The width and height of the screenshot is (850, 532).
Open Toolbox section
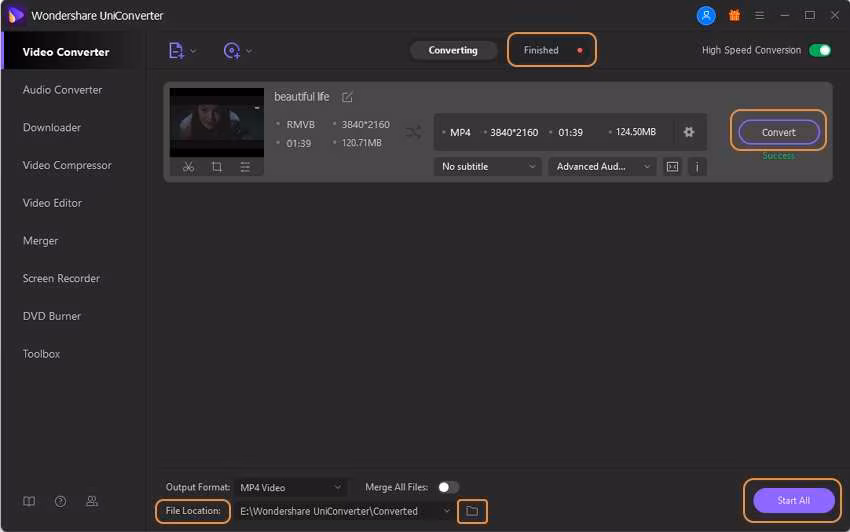coord(42,354)
